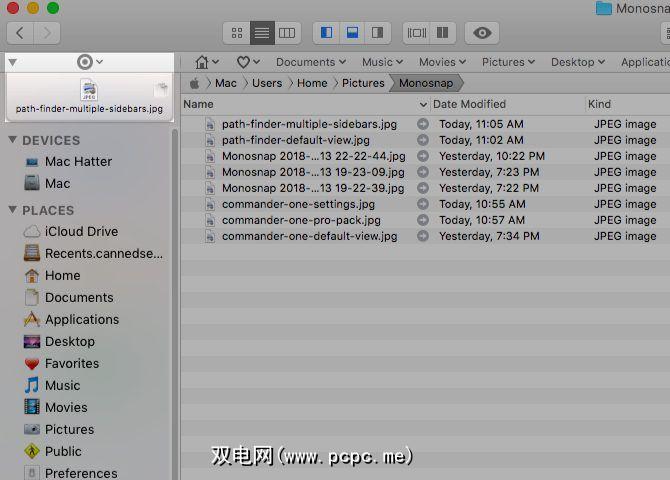Toggle the bottom shelf panel
670x480 pixels.
pos(352,33)
